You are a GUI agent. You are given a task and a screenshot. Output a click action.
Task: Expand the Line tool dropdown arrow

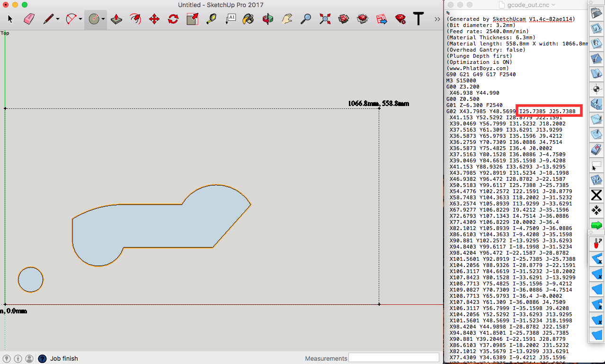(x=58, y=19)
